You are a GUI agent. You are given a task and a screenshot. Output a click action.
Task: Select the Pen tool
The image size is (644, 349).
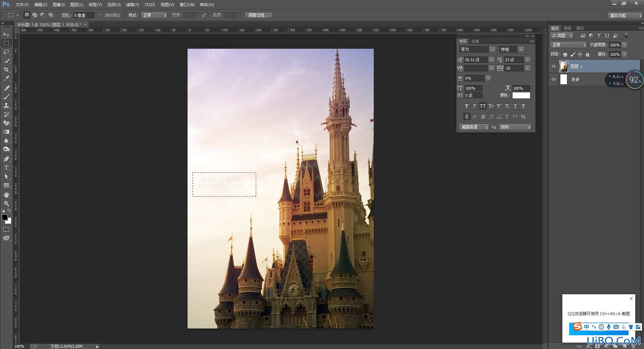(6, 159)
